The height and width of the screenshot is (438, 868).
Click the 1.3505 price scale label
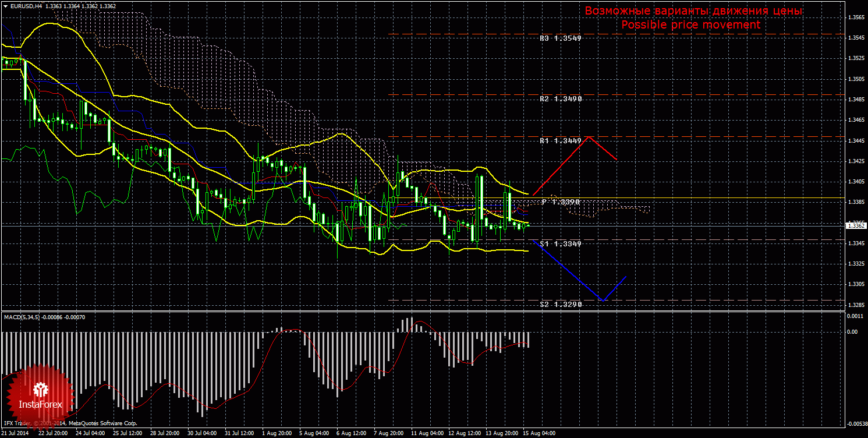[x=856, y=79]
